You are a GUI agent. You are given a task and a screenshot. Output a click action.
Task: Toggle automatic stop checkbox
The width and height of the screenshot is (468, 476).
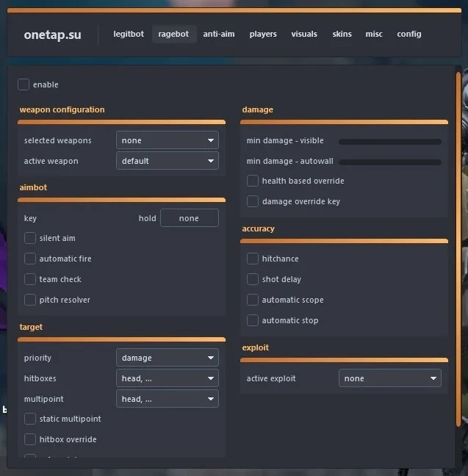(x=253, y=320)
